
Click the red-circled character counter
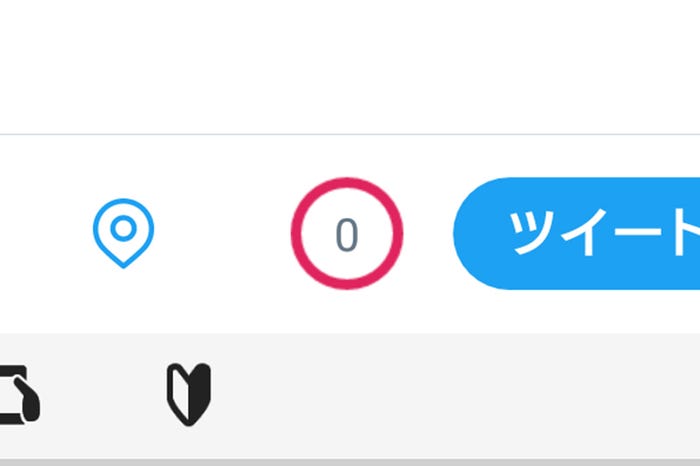346,234
